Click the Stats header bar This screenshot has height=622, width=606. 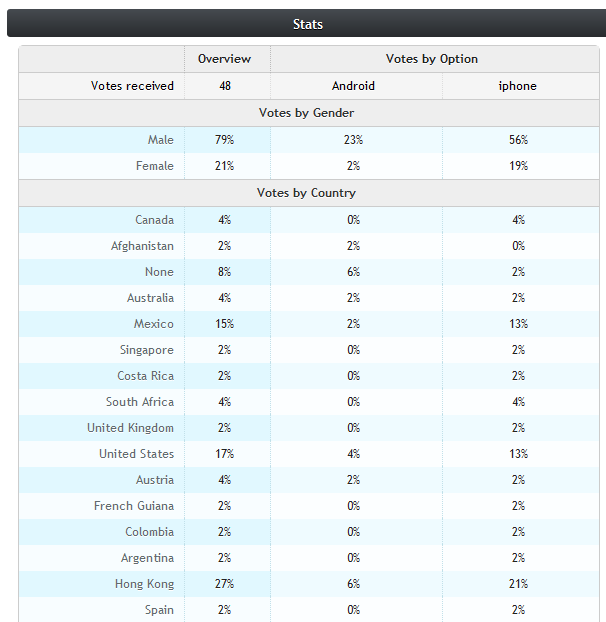point(307,24)
